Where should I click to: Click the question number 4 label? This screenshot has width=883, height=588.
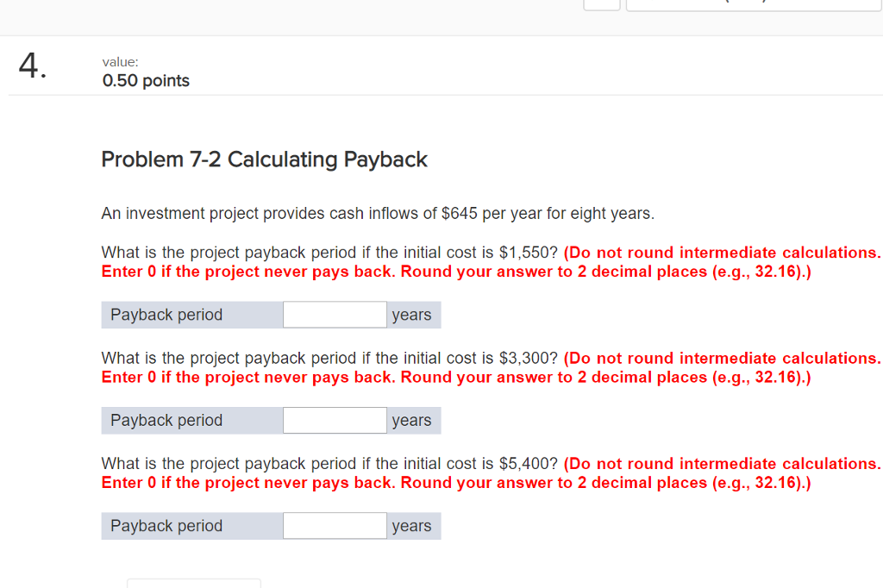[30, 67]
